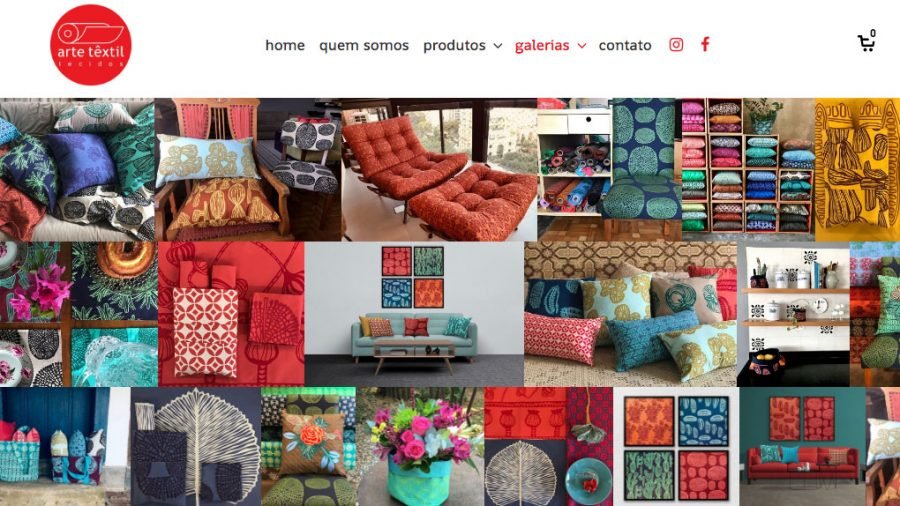Open the shopping cart icon
900x506 pixels.
click(867, 42)
